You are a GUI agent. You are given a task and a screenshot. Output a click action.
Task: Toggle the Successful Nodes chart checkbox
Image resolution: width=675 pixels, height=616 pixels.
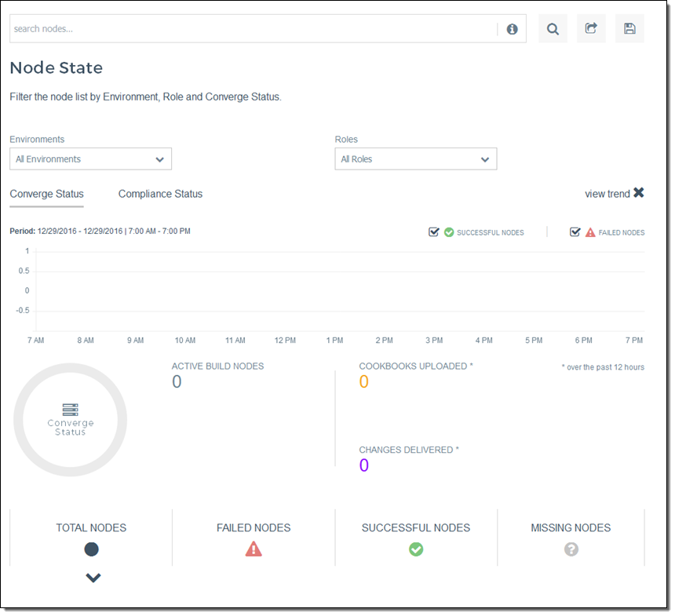point(434,232)
